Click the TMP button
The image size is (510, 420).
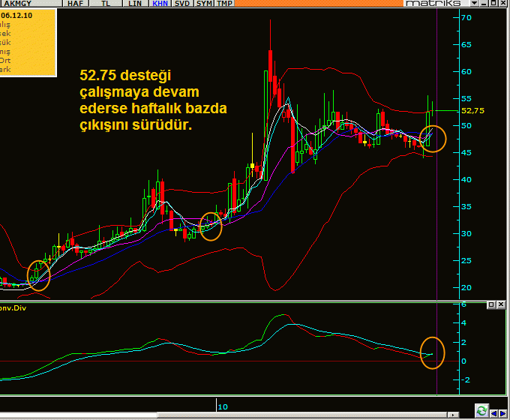tap(225, 4)
